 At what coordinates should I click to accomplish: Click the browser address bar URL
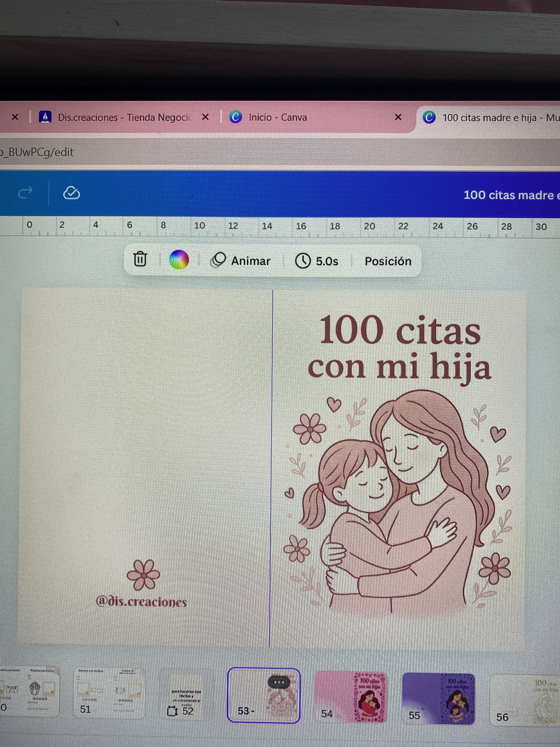pos(37,152)
